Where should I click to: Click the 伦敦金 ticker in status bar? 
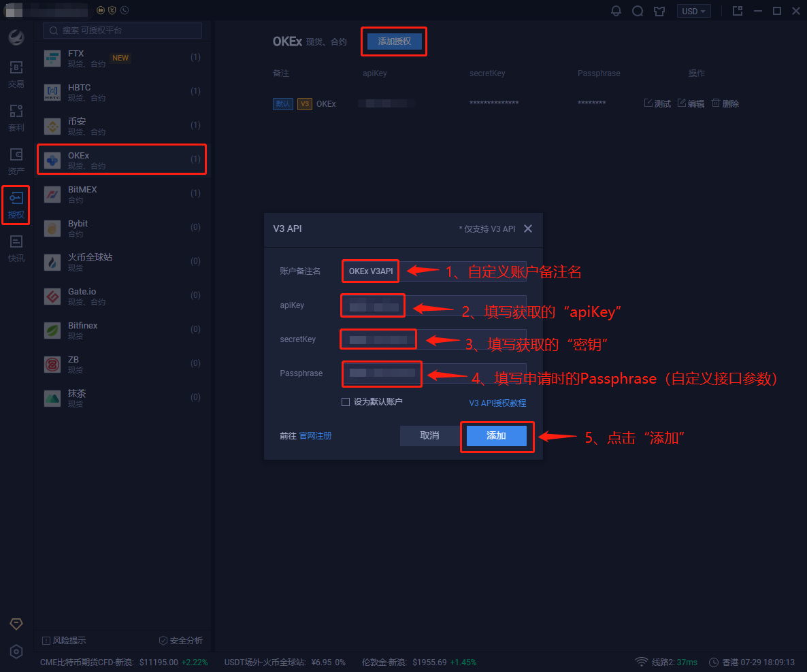pyautogui.click(x=419, y=662)
